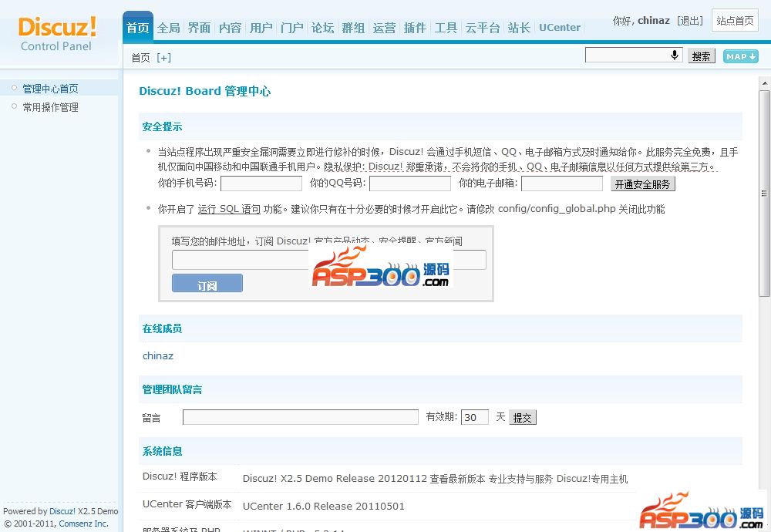Open the 运行 SQL 语句 link

(x=229, y=209)
